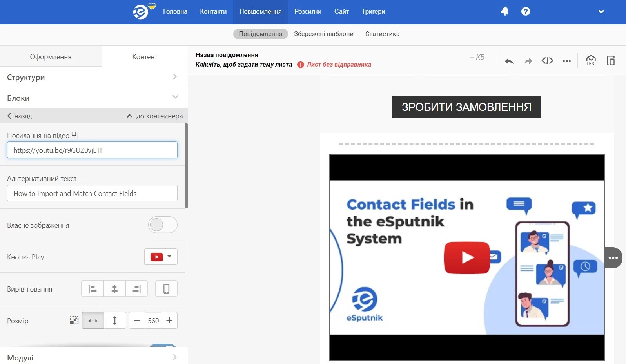Send a test email via TEST icon
This screenshot has width=626, height=364.
click(591, 60)
